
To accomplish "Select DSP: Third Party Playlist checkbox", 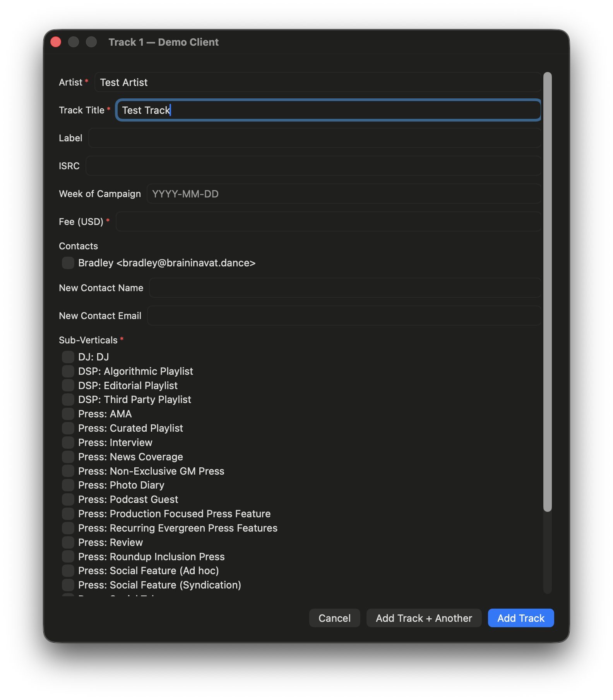I will coord(68,400).
